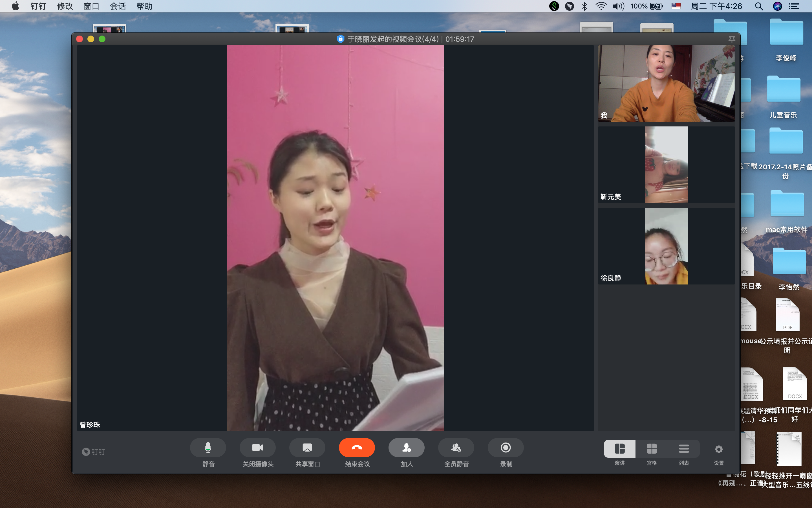Minimize the meeting window with the yellow button
This screenshot has height=508, width=812.
91,39
